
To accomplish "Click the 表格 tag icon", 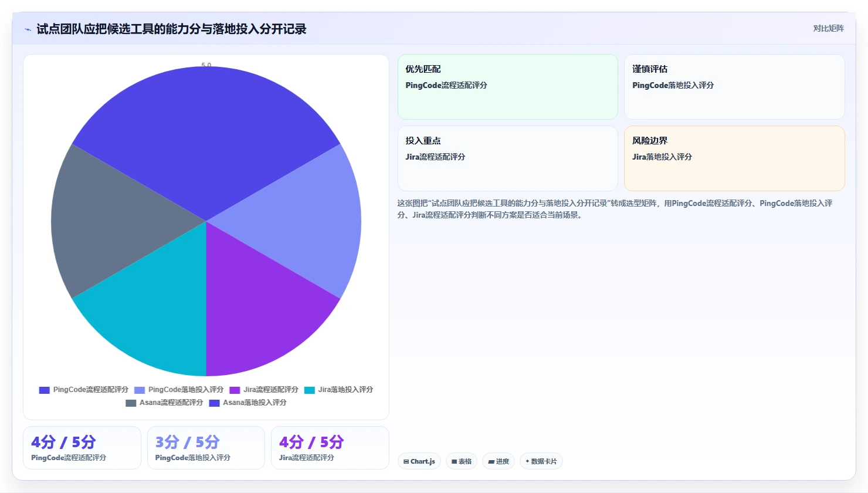I will coord(454,462).
